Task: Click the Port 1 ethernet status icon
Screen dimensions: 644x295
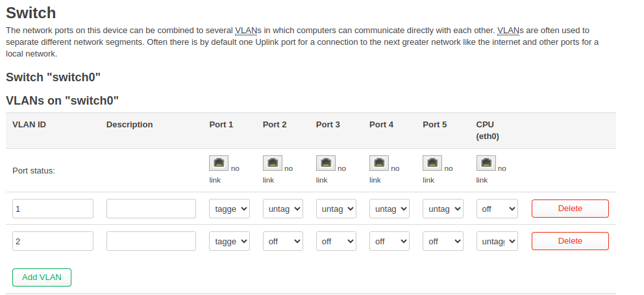Action: pyautogui.click(x=219, y=163)
